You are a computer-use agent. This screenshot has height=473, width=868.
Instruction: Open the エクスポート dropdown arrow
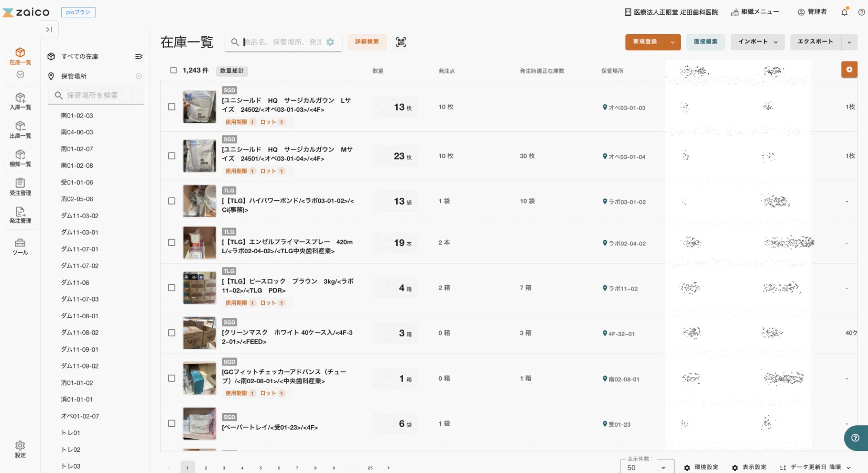pos(849,42)
